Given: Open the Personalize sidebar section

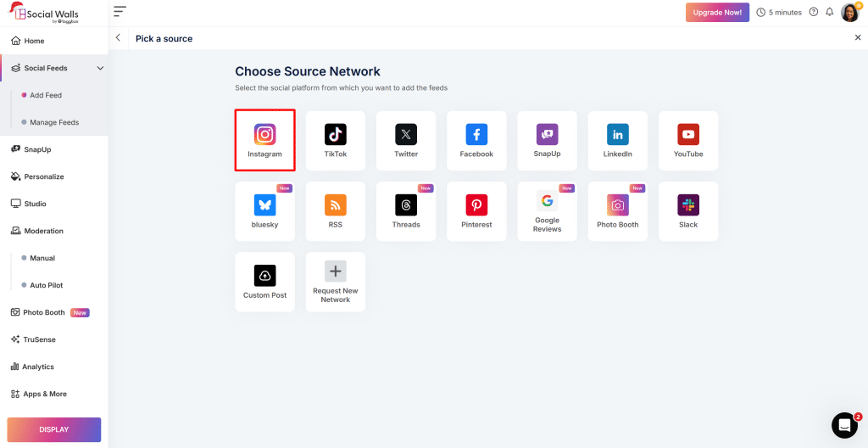Looking at the screenshot, I should point(54,176).
